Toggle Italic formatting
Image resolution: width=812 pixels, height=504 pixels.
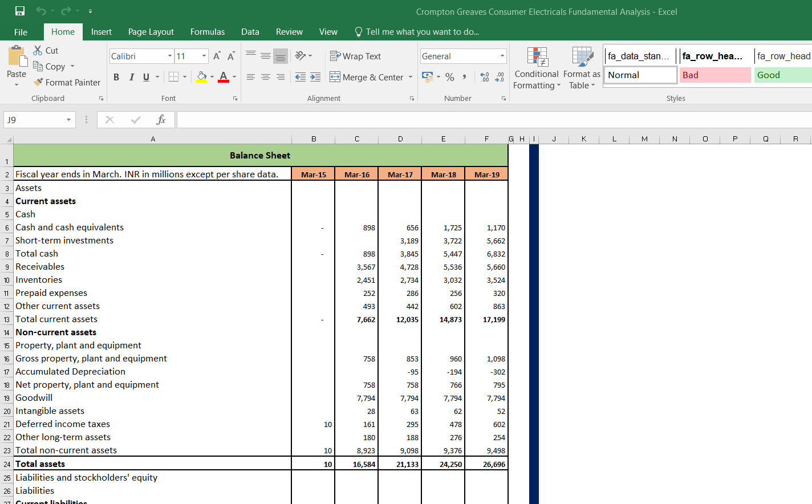(132, 77)
